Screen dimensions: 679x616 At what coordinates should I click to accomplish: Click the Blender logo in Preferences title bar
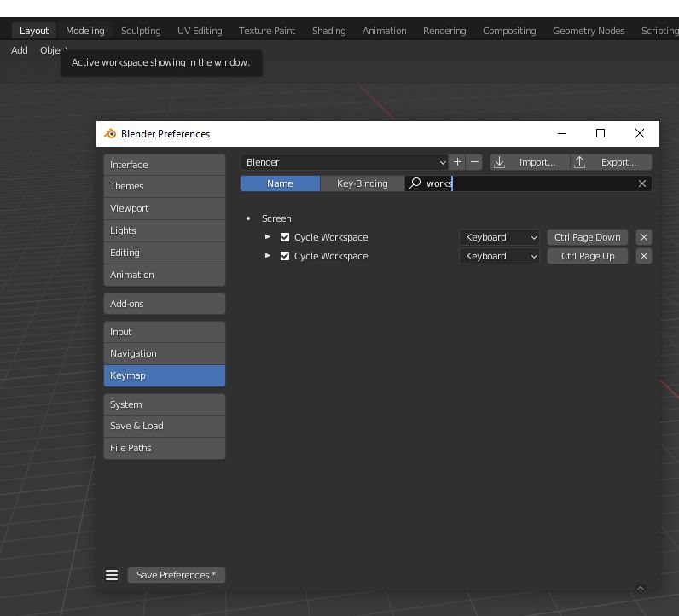110,133
